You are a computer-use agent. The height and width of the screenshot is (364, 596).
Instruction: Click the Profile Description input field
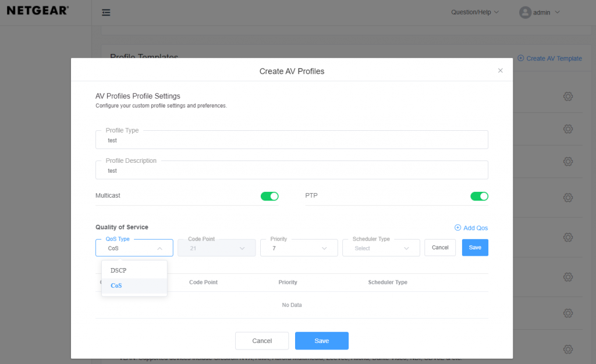pyautogui.click(x=291, y=170)
